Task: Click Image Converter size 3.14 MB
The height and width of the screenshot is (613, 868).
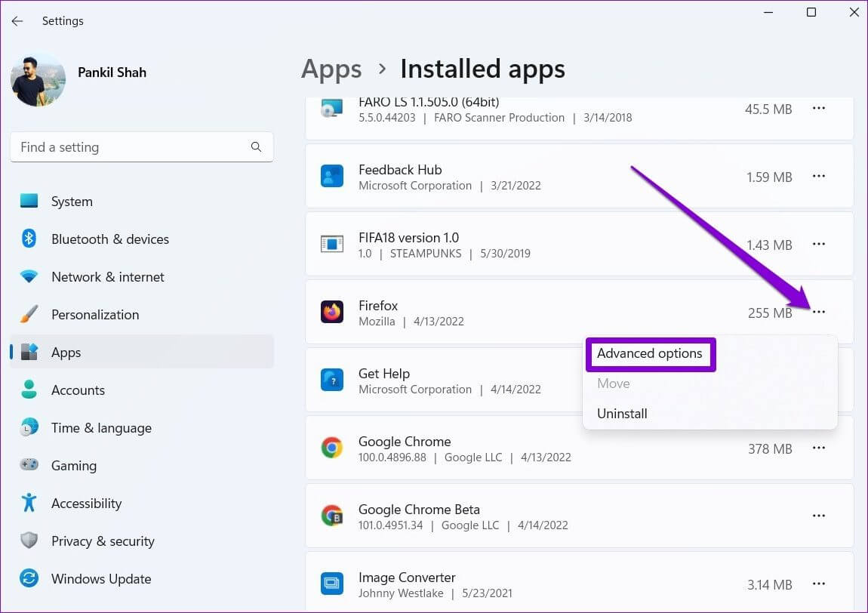Action: [769, 585]
